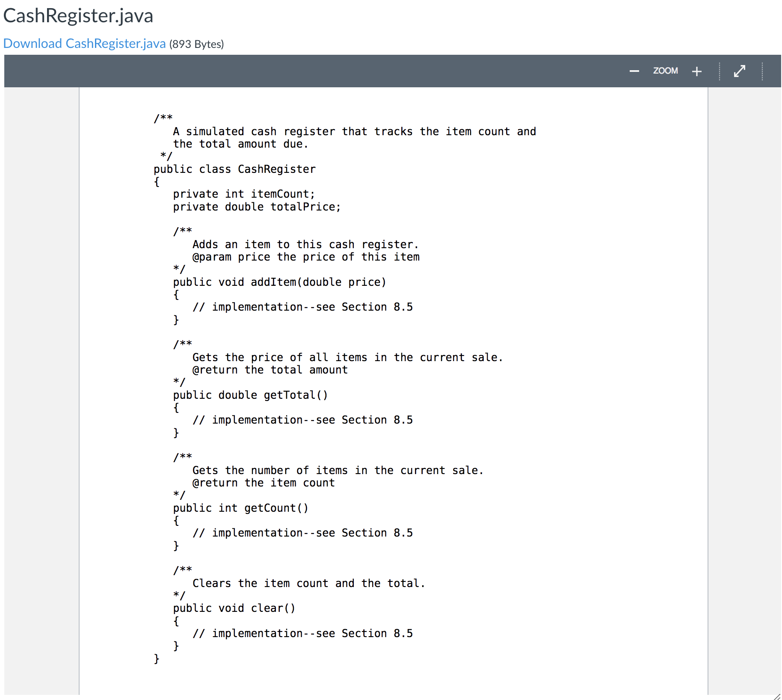Select the 'private double totalPrice;' line
The image size is (782, 700).
[x=257, y=207]
